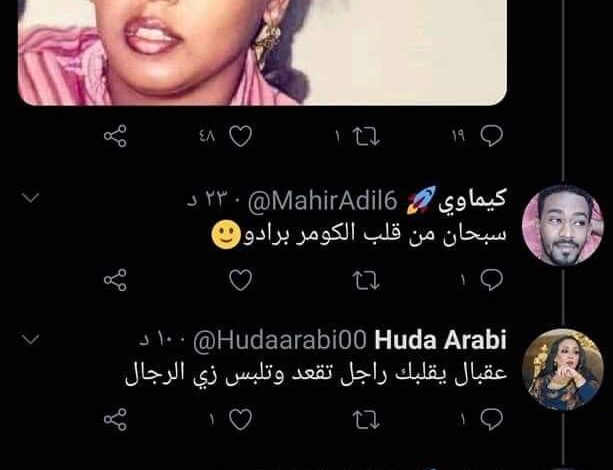613x470 pixels.
Task: Like Huda Arabi's reply
Action: tap(240, 420)
